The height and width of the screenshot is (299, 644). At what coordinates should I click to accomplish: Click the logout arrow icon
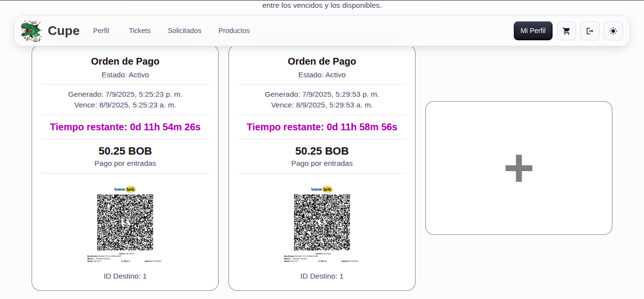click(590, 31)
